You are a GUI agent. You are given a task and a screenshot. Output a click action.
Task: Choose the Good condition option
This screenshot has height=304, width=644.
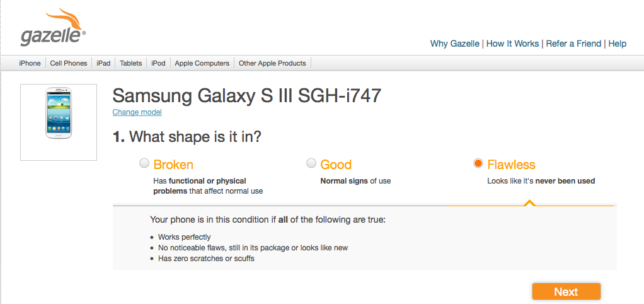click(x=311, y=163)
